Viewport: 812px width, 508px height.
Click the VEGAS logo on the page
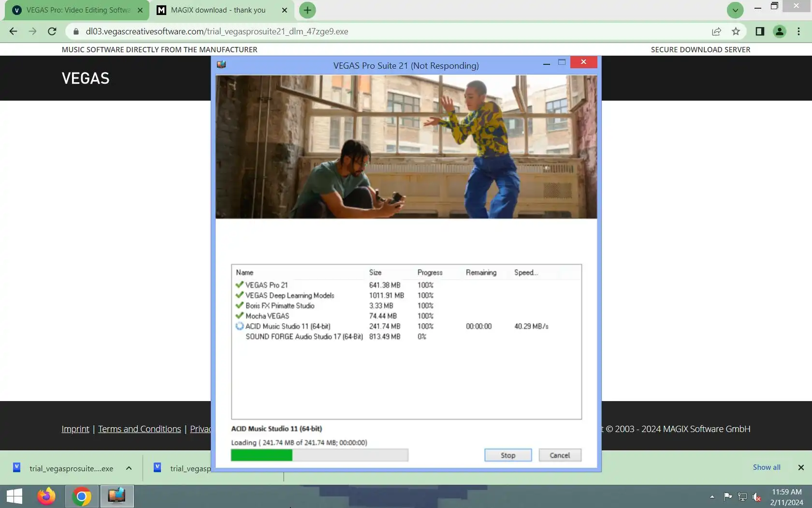[86, 78]
